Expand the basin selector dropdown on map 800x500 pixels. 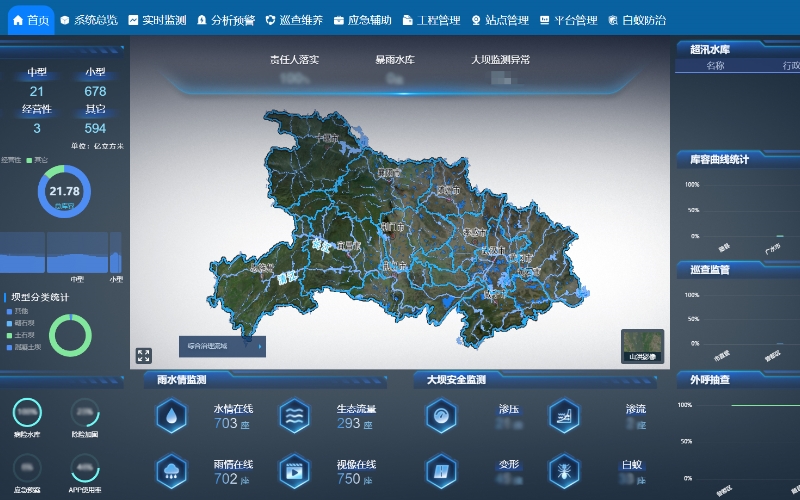pyautogui.click(x=261, y=346)
